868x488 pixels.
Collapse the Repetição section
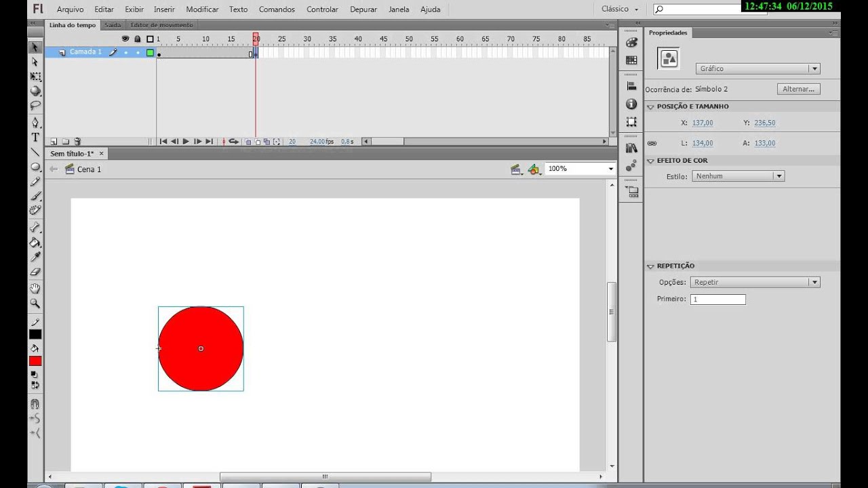point(651,266)
